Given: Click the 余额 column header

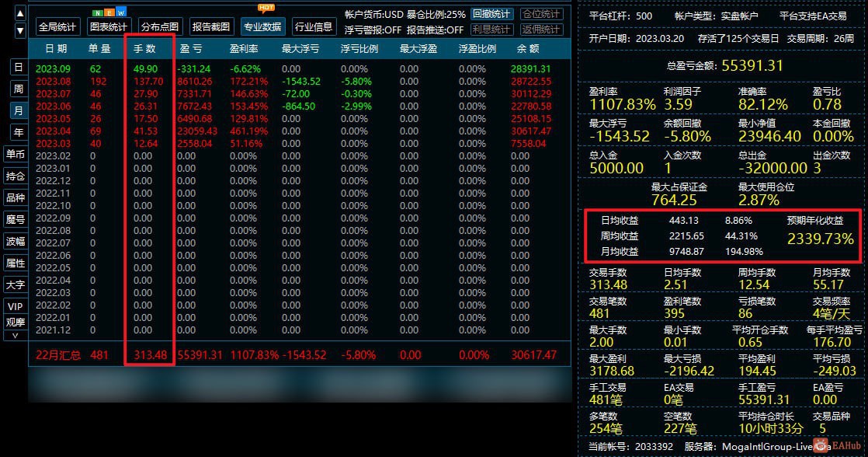Looking at the screenshot, I should click(x=527, y=49).
